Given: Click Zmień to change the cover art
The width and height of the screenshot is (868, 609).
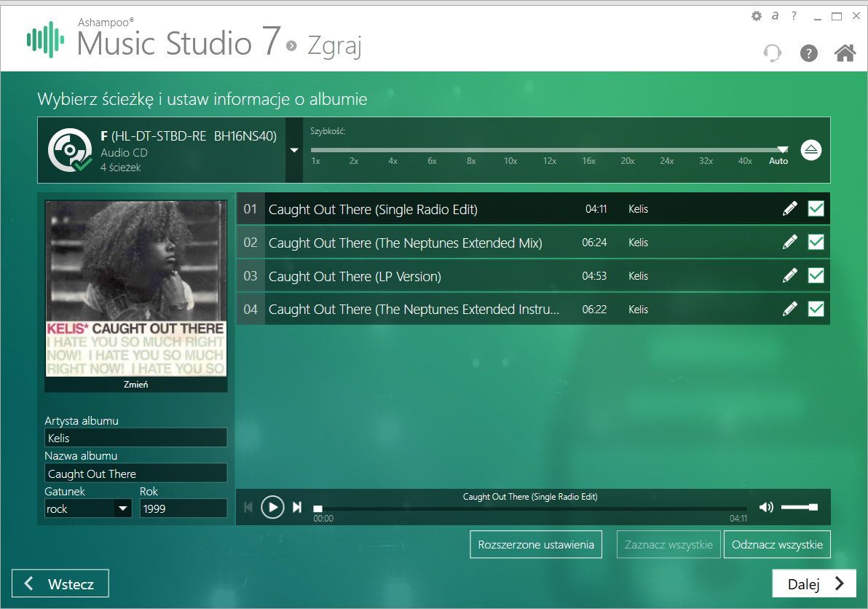Looking at the screenshot, I should click(135, 384).
